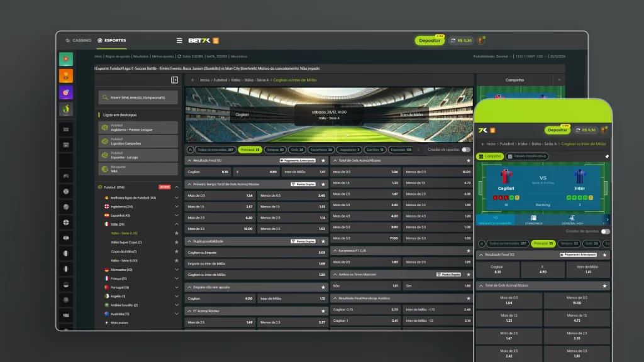This screenshot has width=644, height=362.
Task: Favorite the Resultado Final 1X2 market star
Action: click(x=323, y=160)
